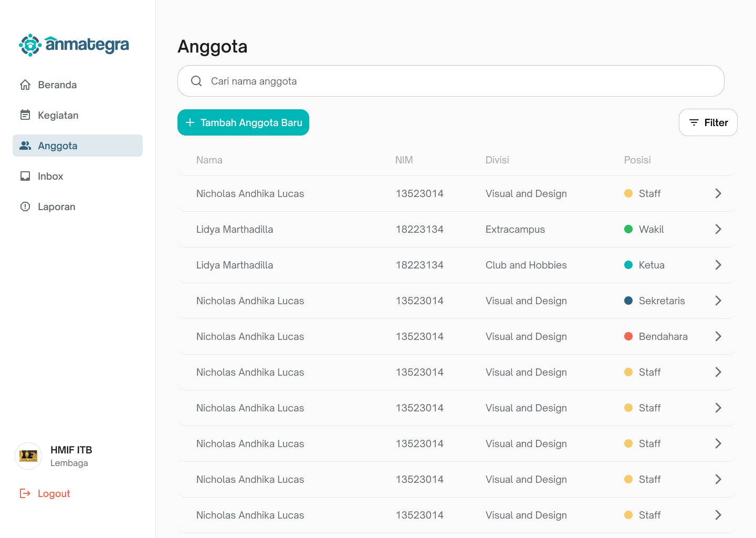Viewport: 756px width, 538px height.
Task: Open details chevron for Nicholas Andhika Lucas Sekretaris
Action: pos(718,301)
